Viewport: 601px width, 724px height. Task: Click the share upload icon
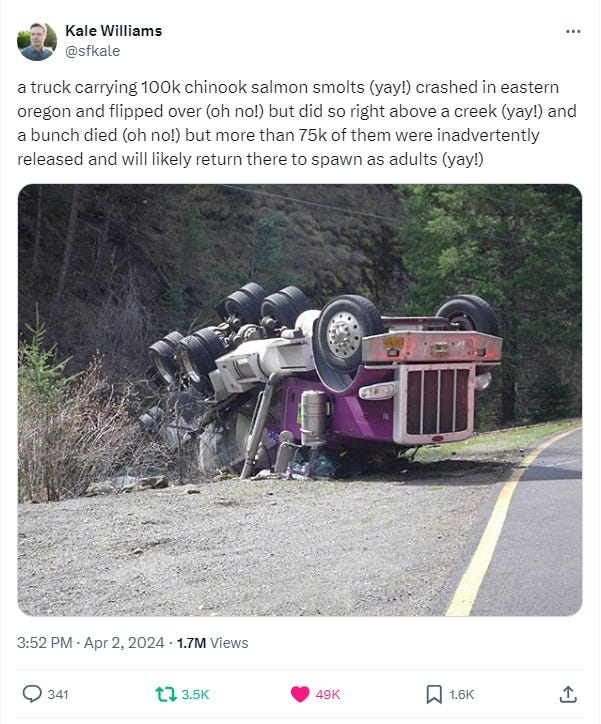pyautogui.click(x=568, y=694)
